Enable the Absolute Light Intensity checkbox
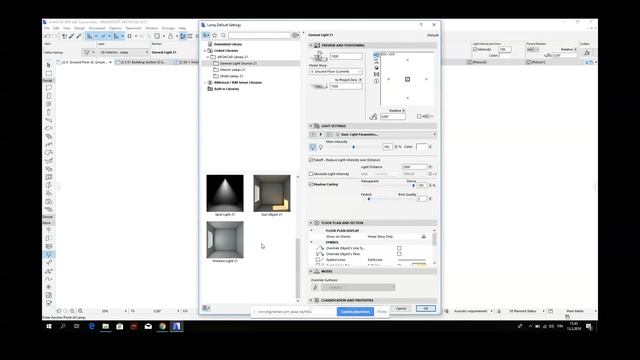Image resolution: width=640 pixels, height=360 pixels. [x=311, y=174]
